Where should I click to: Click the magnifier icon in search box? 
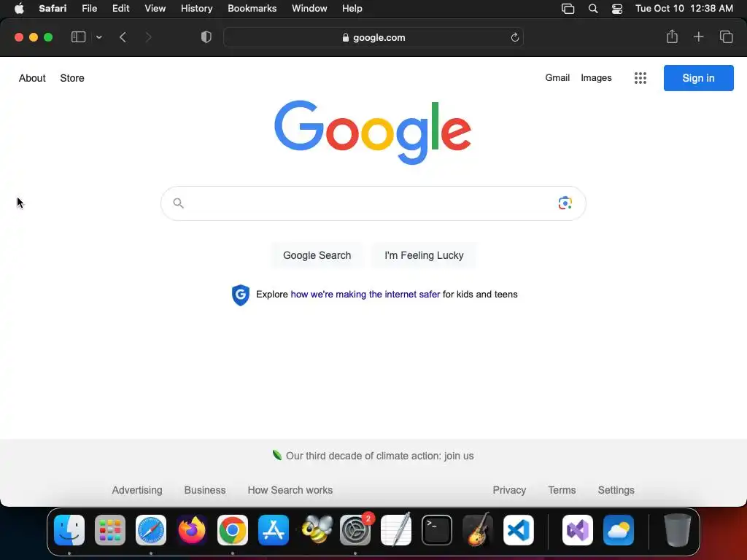tap(178, 203)
